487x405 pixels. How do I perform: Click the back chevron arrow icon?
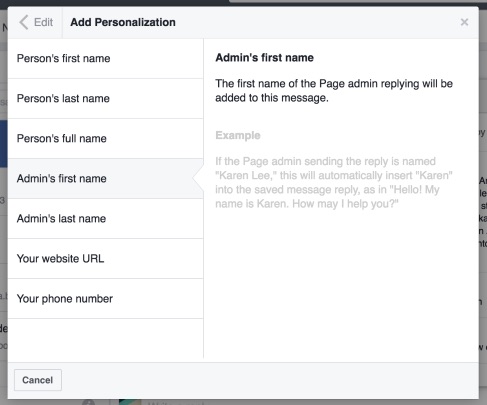[x=24, y=22]
